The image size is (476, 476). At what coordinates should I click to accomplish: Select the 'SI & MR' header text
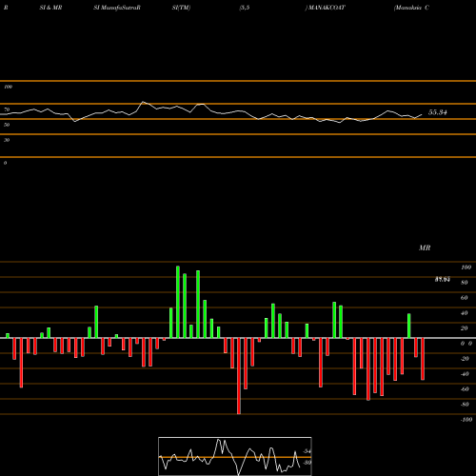50,8
